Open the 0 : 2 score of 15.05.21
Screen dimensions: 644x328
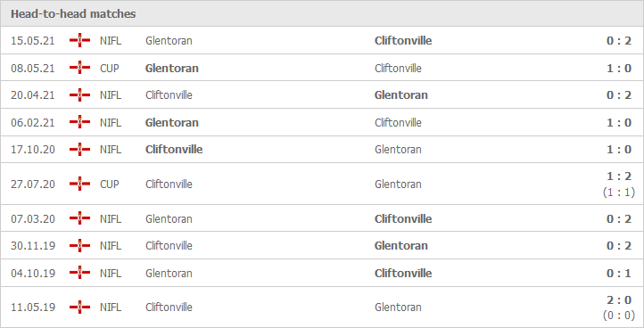tap(619, 41)
